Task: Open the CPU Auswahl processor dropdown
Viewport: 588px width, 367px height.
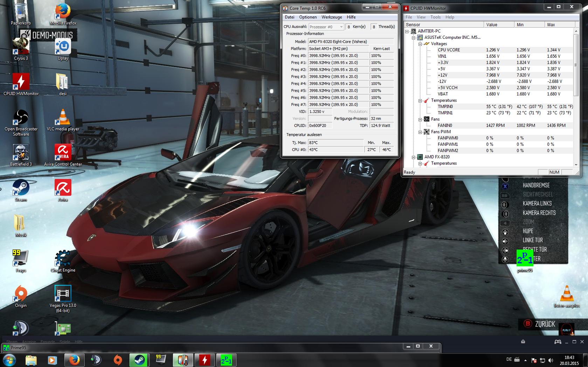Action: coord(326,27)
